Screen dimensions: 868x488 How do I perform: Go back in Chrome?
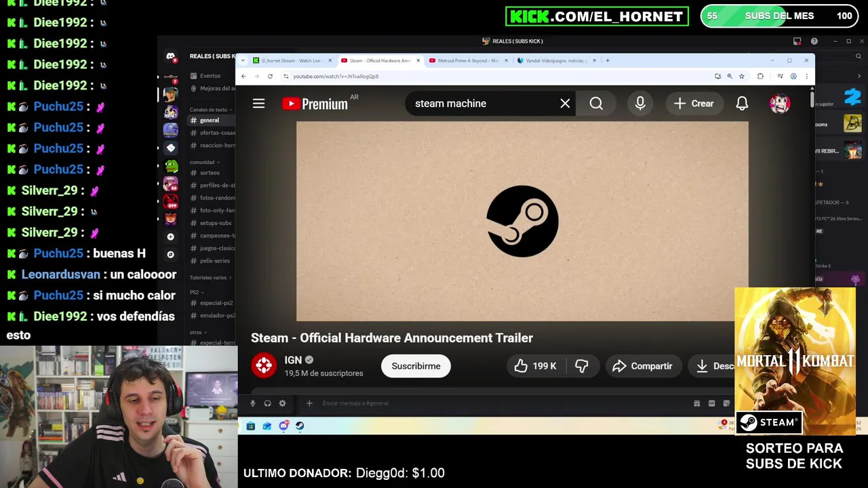(x=243, y=77)
